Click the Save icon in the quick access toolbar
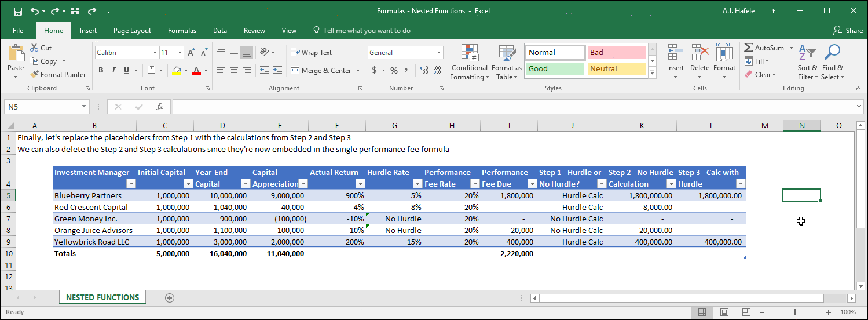Screen dimensions: 868x320 tap(17, 11)
